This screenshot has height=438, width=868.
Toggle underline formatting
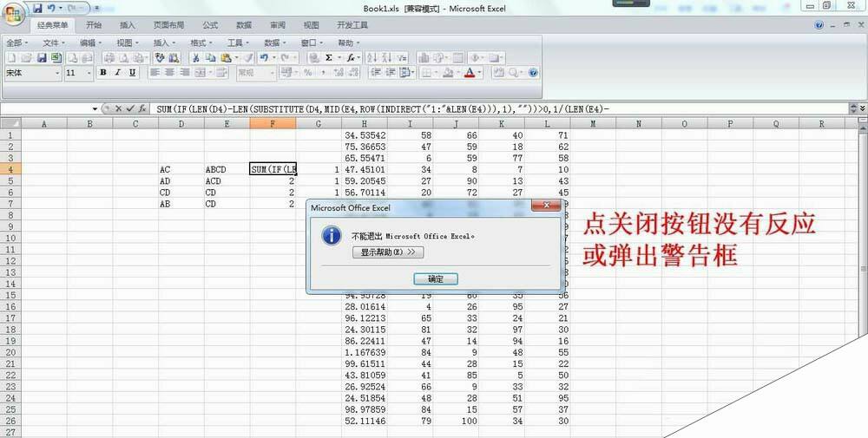point(132,73)
